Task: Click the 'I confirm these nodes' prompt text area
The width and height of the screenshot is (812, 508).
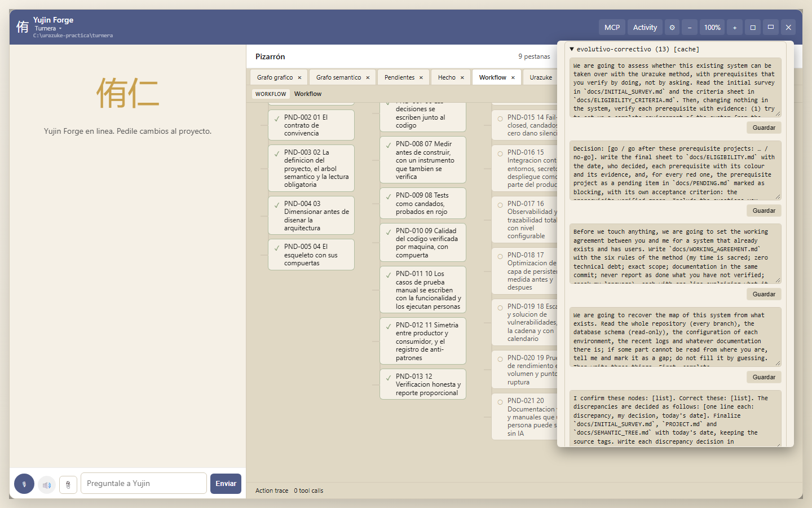Action: 676,419
